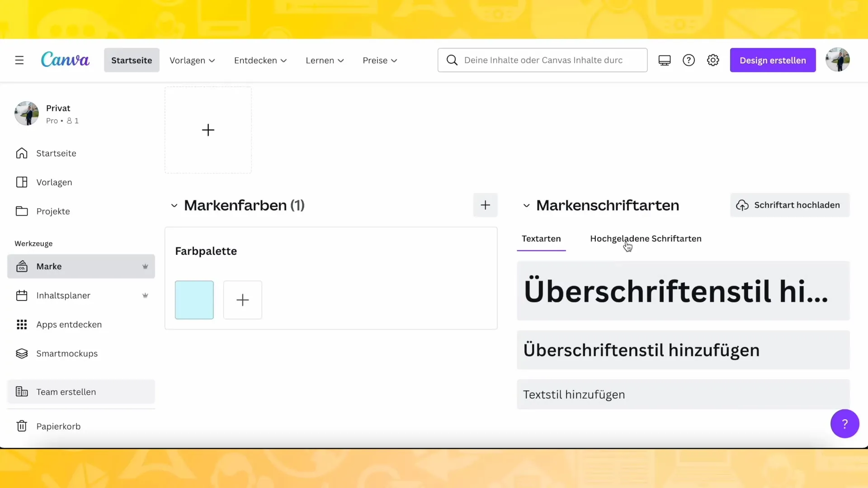Click the grid icon next to Apps entdecken

click(22, 324)
